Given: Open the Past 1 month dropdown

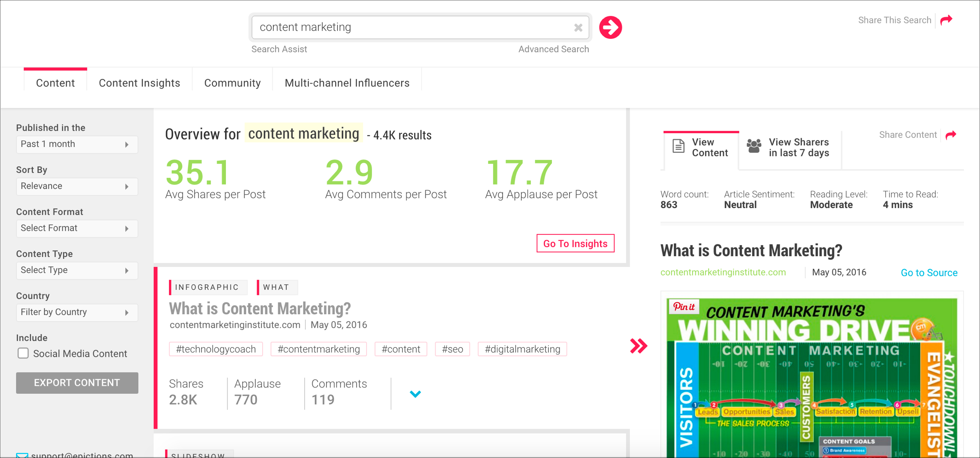Looking at the screenshot, I should 77,144.
